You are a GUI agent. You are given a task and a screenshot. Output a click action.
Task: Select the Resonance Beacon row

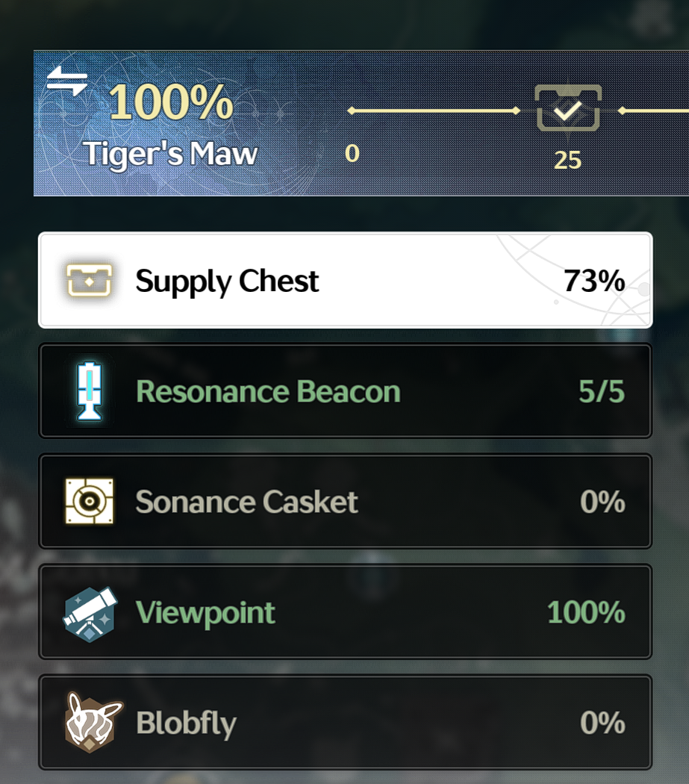(x=345, y=391)
